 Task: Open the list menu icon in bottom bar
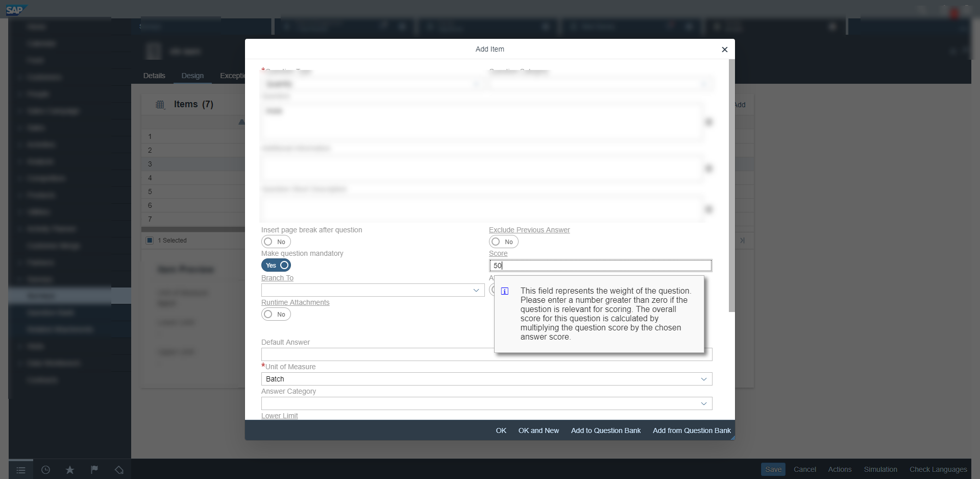click(x=21, y=470)
